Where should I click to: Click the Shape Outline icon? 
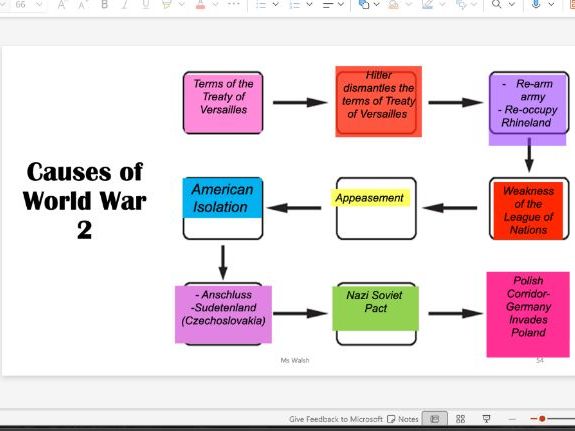coord(427,4)
